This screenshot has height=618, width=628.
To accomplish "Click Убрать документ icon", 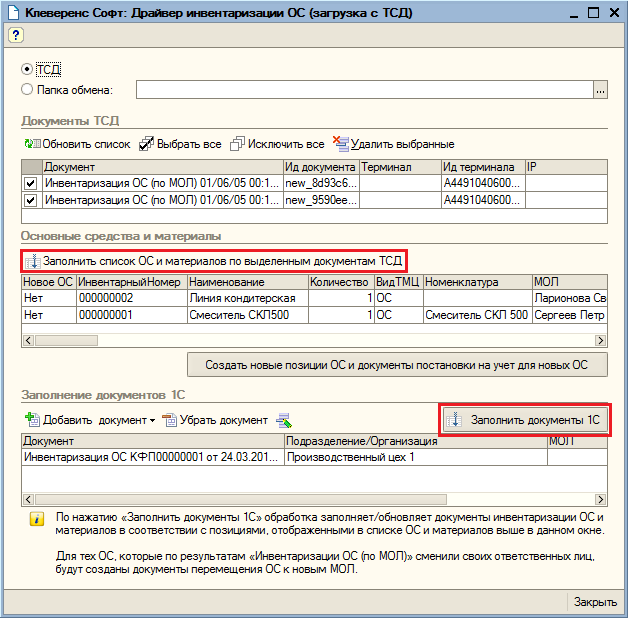I will click(x=169, y=420).
